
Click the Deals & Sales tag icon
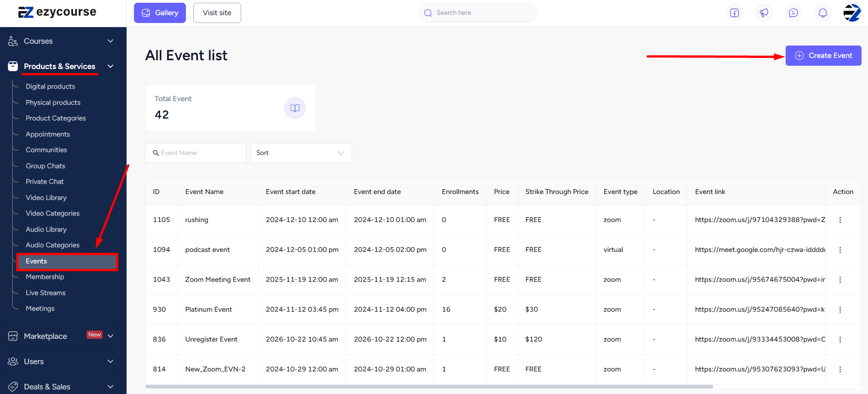[13, 387]
